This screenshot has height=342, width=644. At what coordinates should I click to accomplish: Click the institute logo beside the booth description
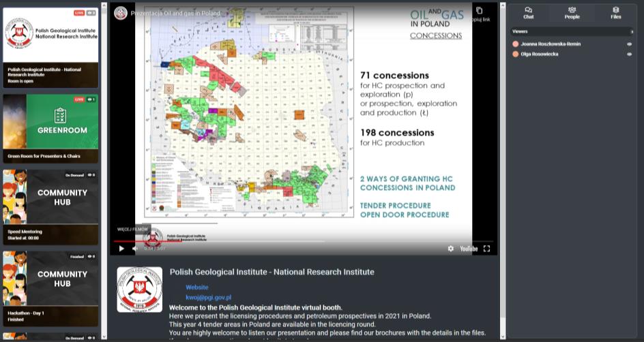pos(140,290)
